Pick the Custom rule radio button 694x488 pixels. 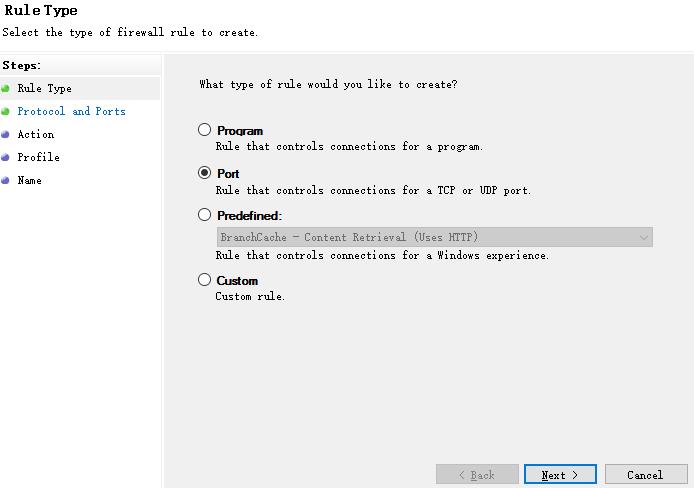(205, 280)
